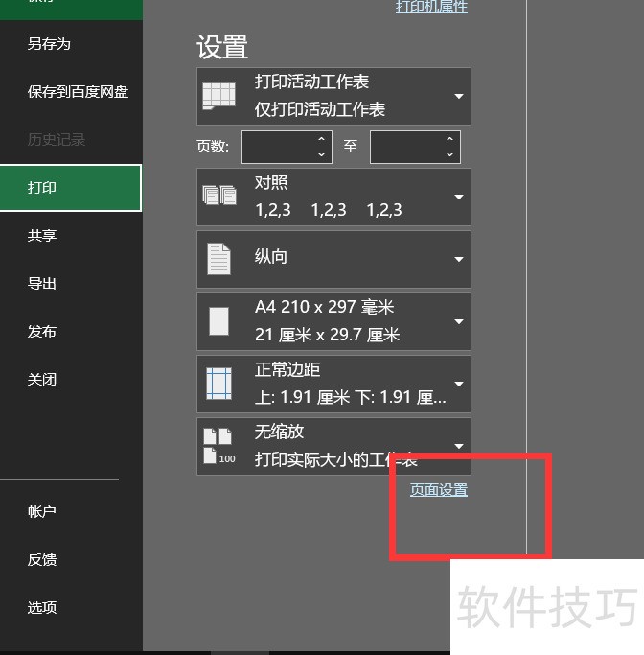
Task: Open 发布 in the sidebar
Action: [71, 332]
